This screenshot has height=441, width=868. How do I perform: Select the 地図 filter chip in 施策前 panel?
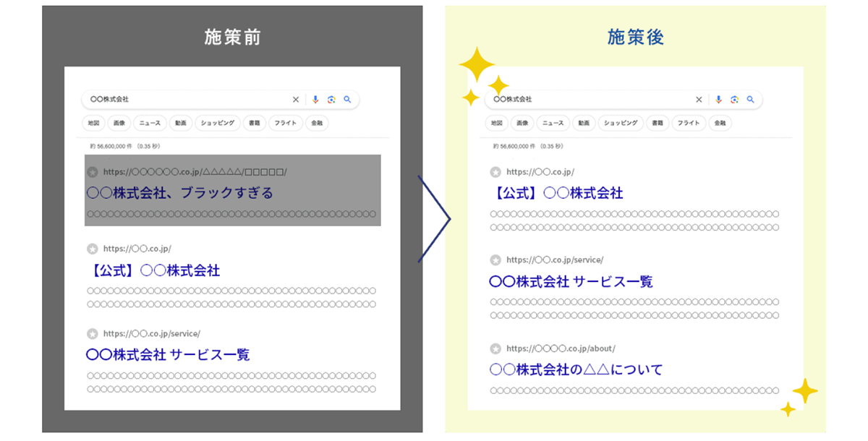[x=93, y=124]
